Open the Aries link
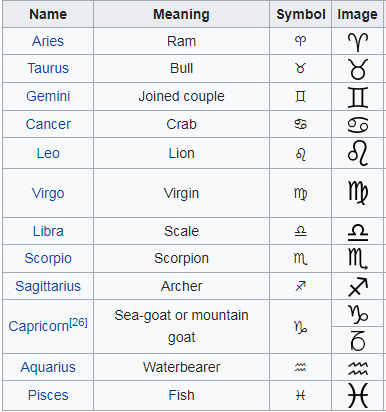 pyautogui.click(x=48, y=41)
